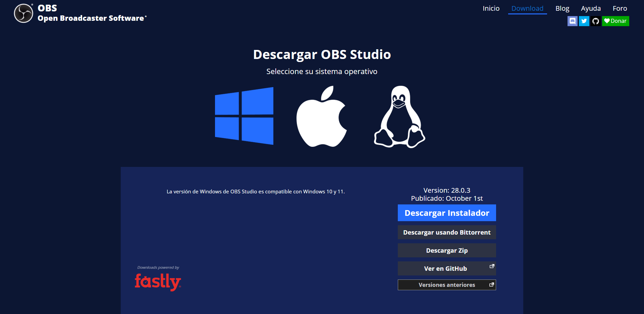Go to the Foro section
Image resolution: width=644 pixels, height=314 pixels.
coord(620,8)
